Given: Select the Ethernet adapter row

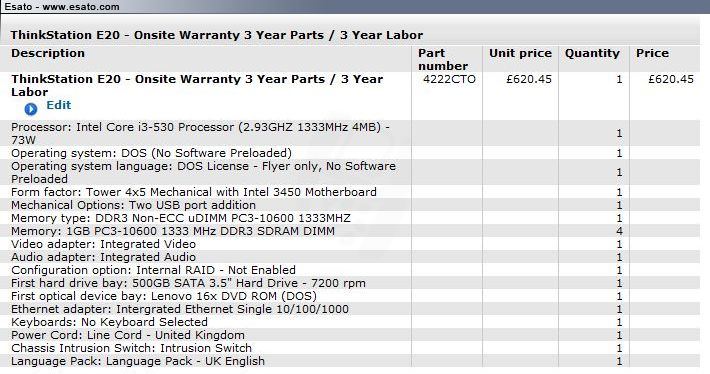Looking at the screenshot, I should 350,309.
